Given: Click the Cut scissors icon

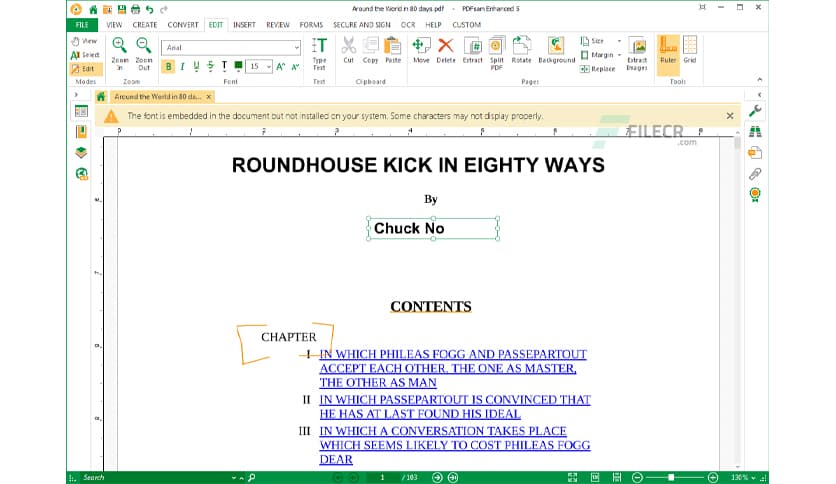Looking at the screenshot, I should click(x=348, y=50).
